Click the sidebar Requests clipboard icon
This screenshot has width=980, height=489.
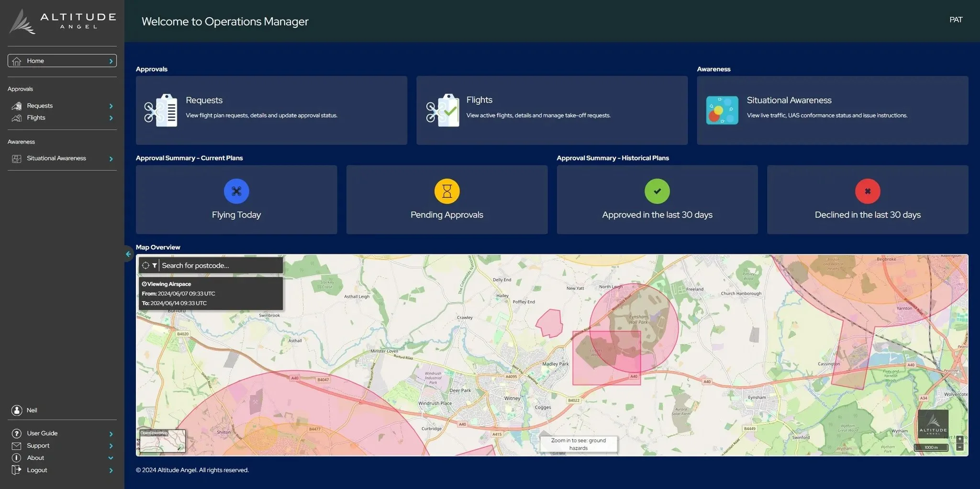(x=17, y=106)
